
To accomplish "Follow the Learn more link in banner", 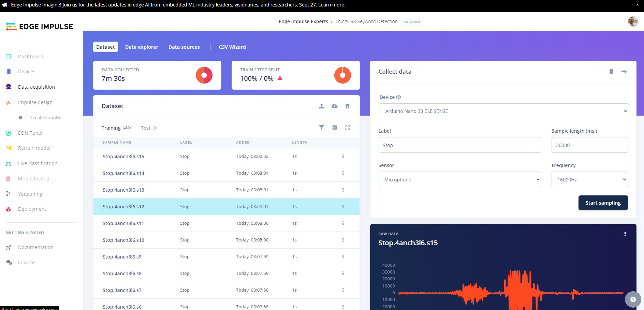I will pos(331,5).
